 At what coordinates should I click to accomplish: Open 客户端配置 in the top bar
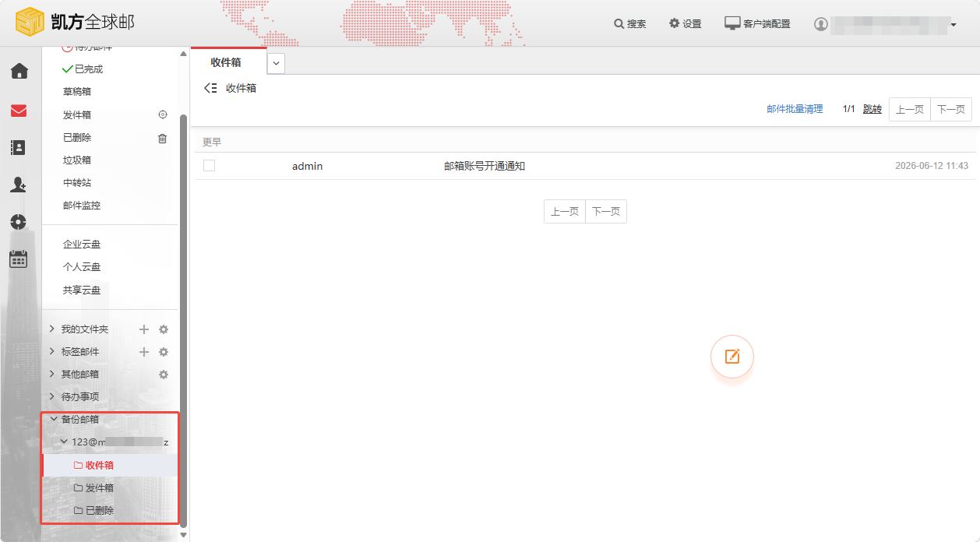coord(758,24)
